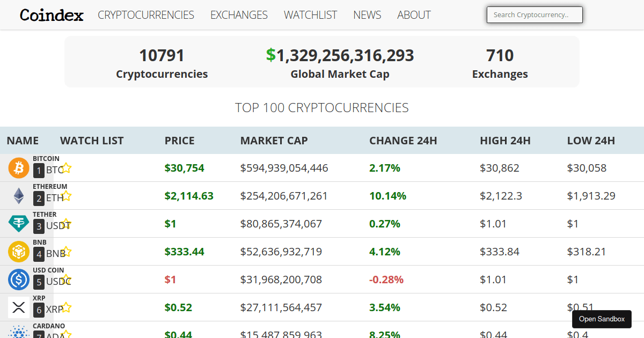This screenshot has width=644, height=338.
Task: Navigate to the News section
Action: [x=367, y=15]
